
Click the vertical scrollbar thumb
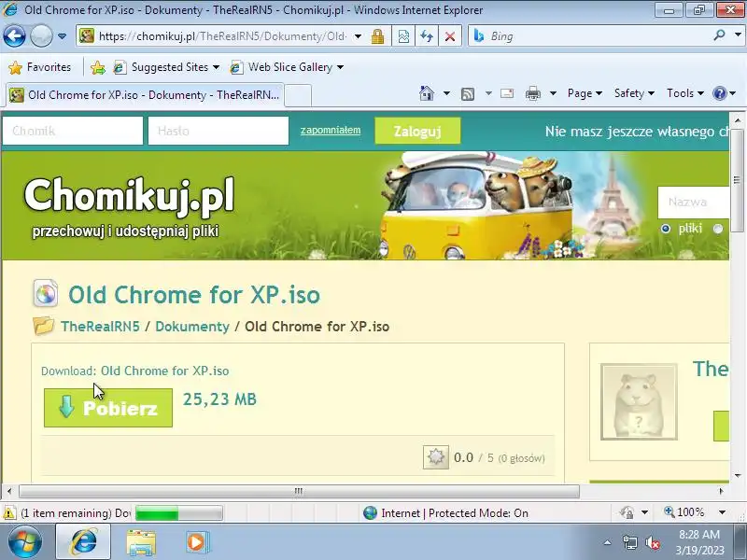[737, 179]
